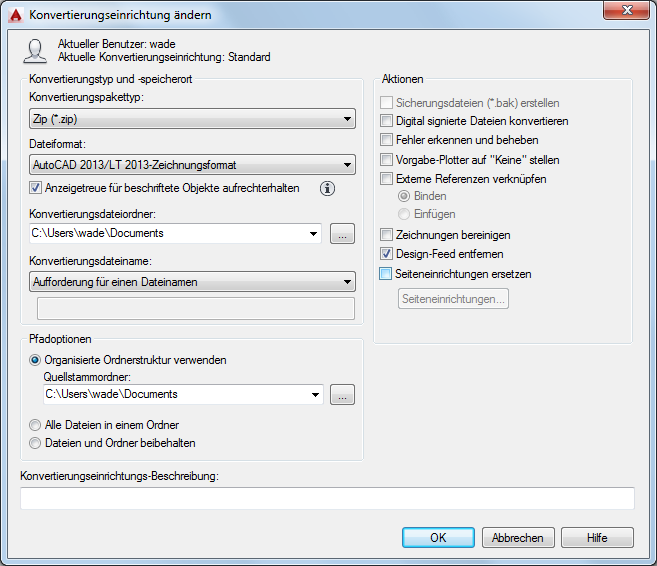Select Dateien und Ordner beibehalten

click(x=35, y=443)
